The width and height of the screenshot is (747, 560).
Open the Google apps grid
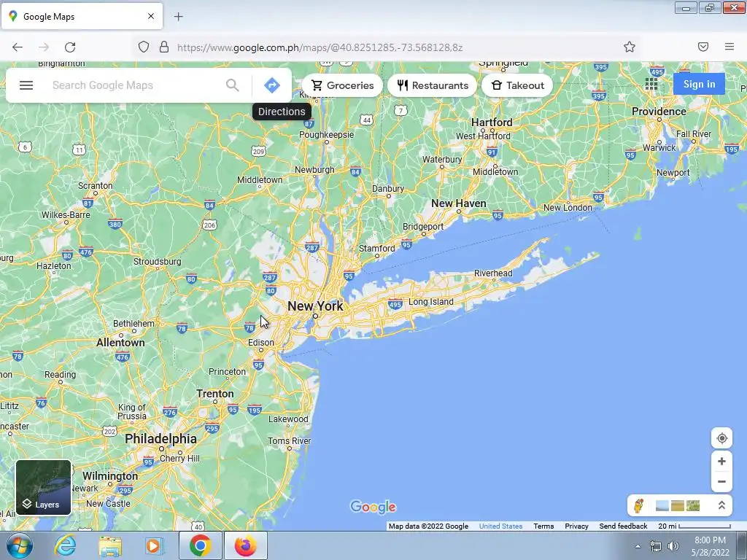click(651, 85)
